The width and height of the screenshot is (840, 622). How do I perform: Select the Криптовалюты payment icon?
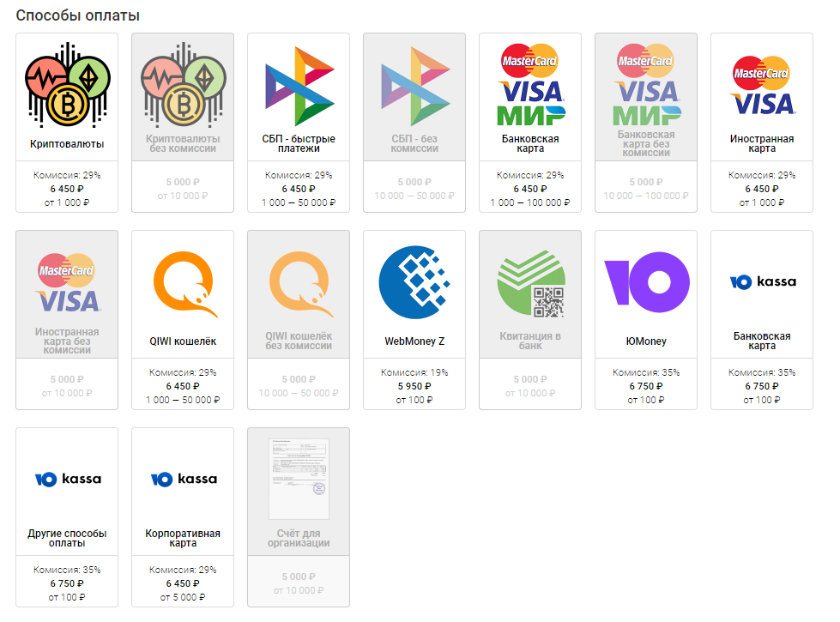point(67,85)
